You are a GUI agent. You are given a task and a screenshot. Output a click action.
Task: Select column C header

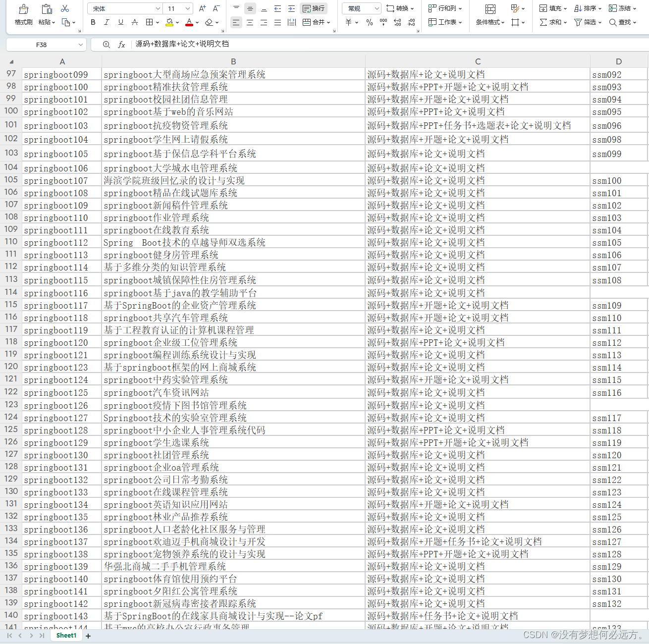click(x=478, y=62)
